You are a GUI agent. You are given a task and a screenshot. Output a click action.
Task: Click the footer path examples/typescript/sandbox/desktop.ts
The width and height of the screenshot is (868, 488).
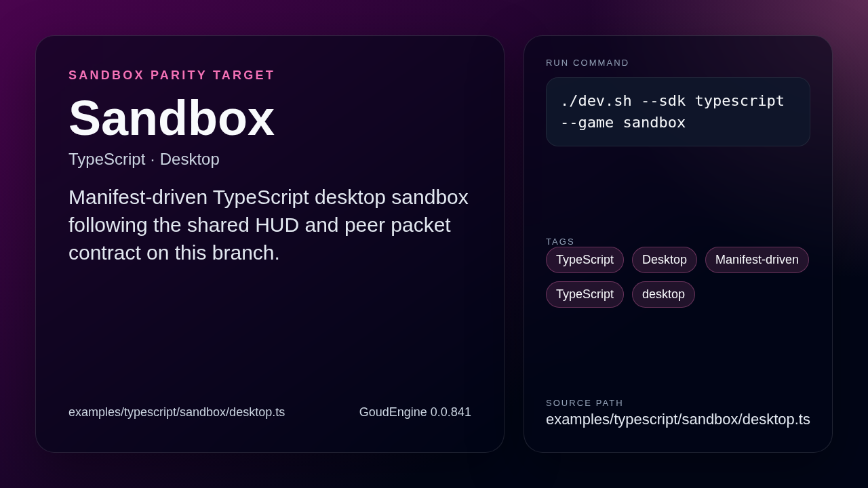tap(177, 411)
